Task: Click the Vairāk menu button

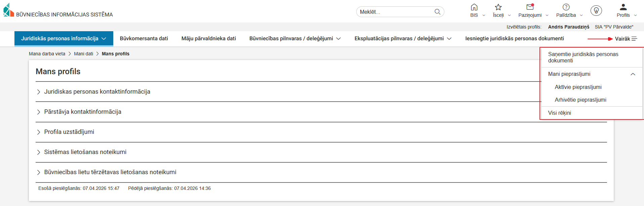Action: click(626, 39)
